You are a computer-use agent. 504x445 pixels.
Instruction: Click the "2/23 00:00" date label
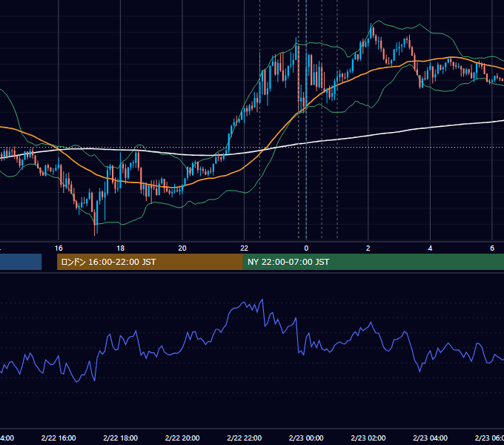[306, 438]
